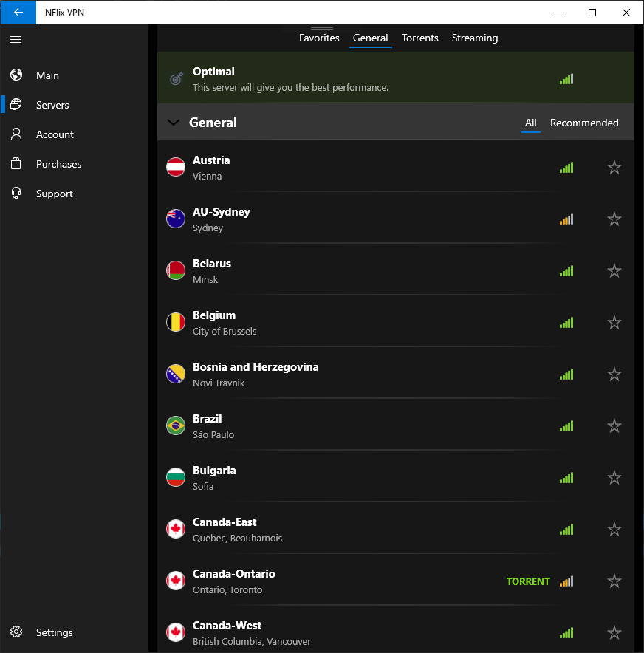Select the All servers filter
Viewport: 644px width, 653px height.
pos(530,123)
